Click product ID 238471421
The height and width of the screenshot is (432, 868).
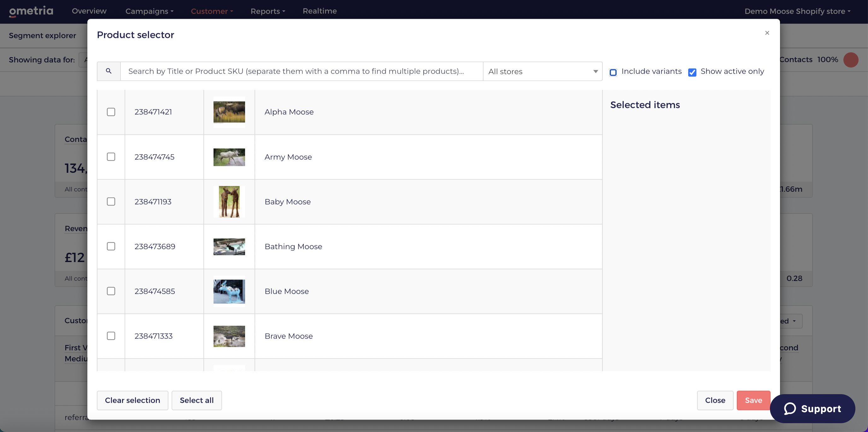(153, 112)
